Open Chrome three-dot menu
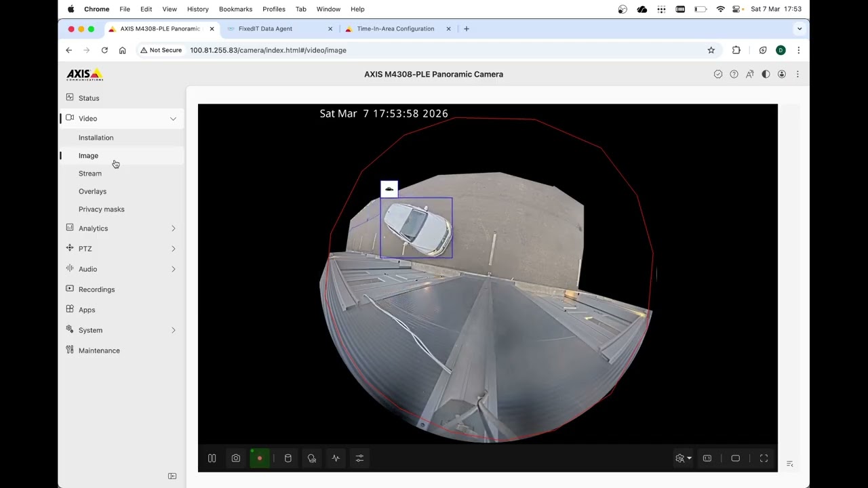 tap(798, 50)
